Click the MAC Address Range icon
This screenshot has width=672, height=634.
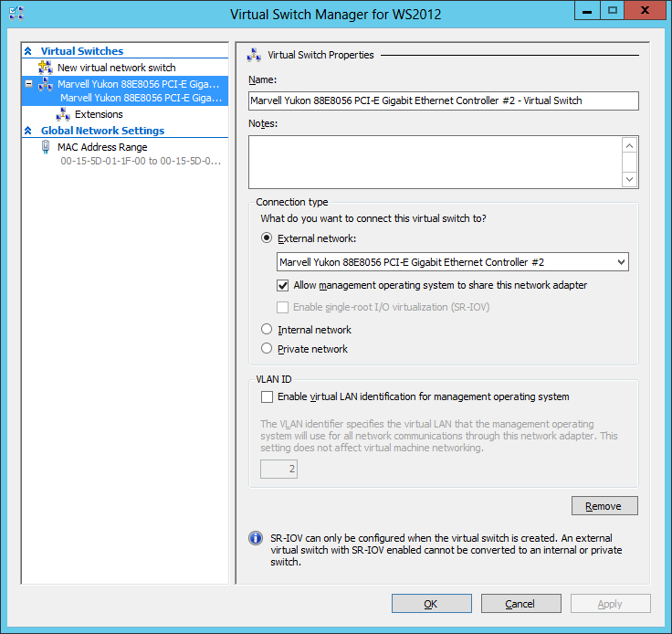click(46, 147)
